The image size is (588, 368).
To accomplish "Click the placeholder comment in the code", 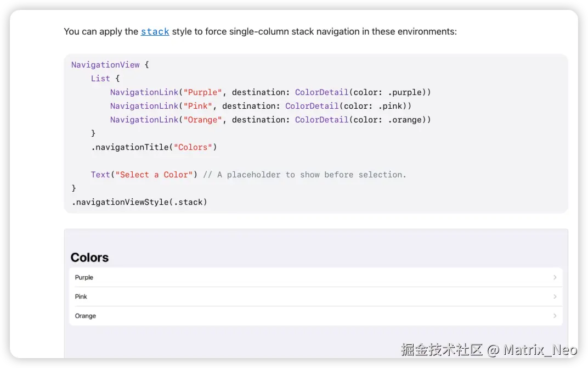I will click(304, 175).
